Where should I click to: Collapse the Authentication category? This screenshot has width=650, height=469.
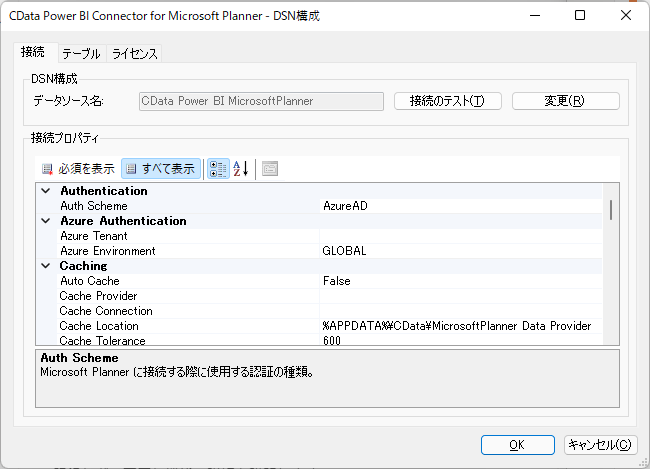45,191
